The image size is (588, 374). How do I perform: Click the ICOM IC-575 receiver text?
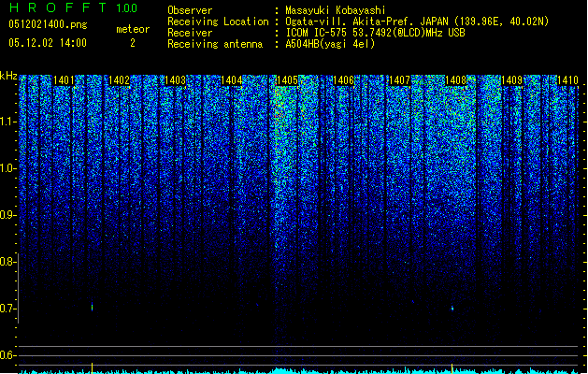coord(376,33)
